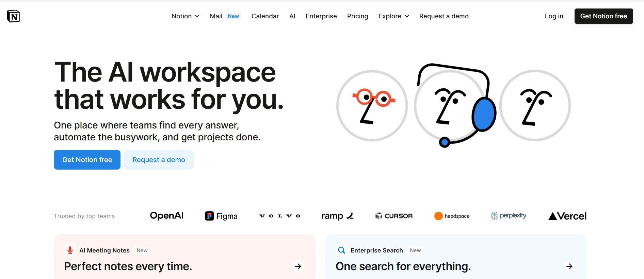This screenshot has width=644, height=279.
Task: Click the 'Trusted by top teams' text
Action: 84,216
